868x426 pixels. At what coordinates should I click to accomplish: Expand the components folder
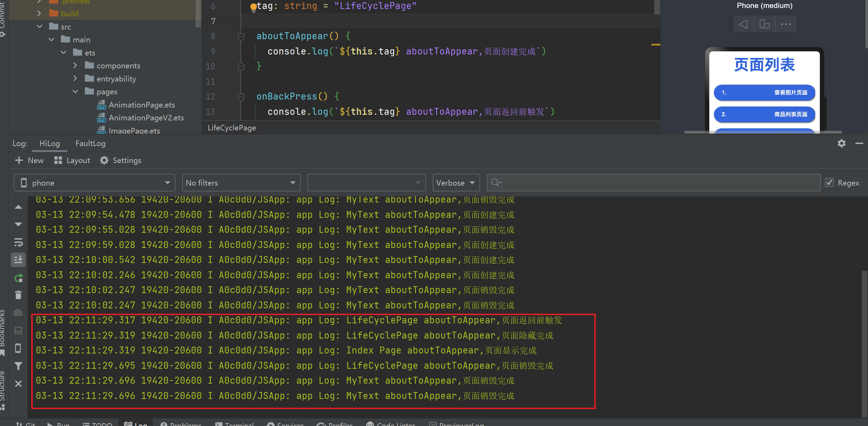click(75, 66)
